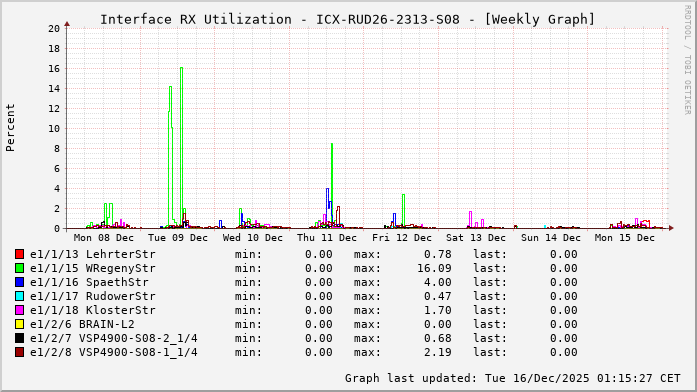Click the Sat 13 Dec axis label
Screen dimensions: 697x392
(476, 238)
